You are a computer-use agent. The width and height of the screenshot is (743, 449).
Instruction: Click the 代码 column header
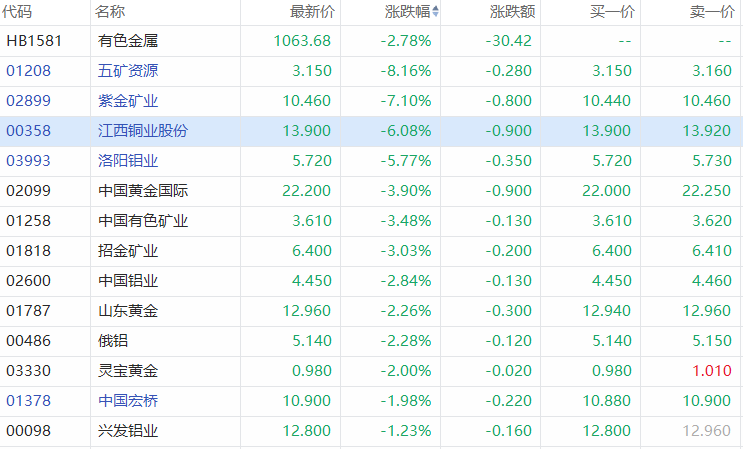18,12
